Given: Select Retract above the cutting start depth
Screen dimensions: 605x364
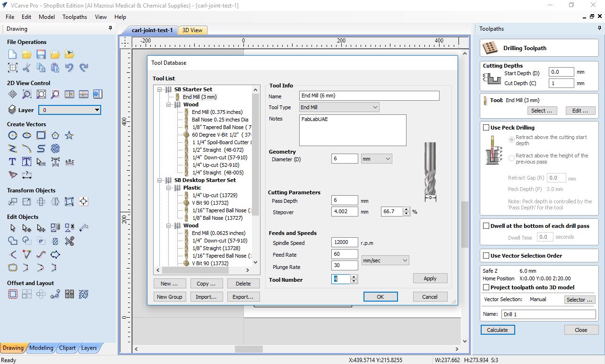Looking at the screenshot, I should click(x=511, y=140).
